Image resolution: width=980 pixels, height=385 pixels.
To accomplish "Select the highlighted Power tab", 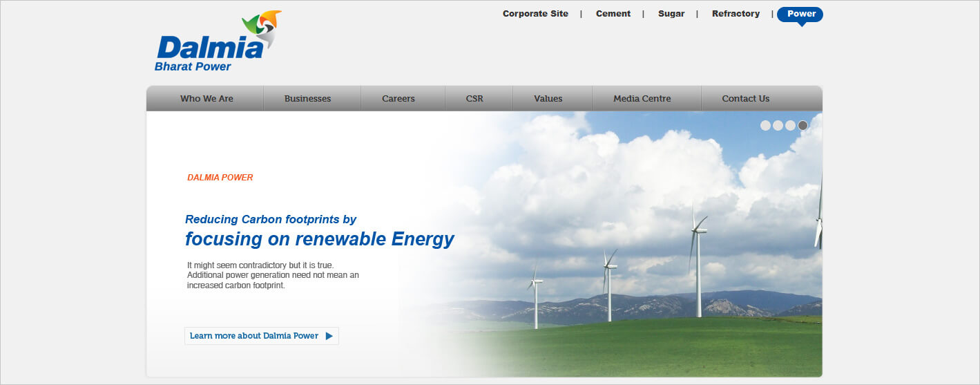I will (800, 15).
